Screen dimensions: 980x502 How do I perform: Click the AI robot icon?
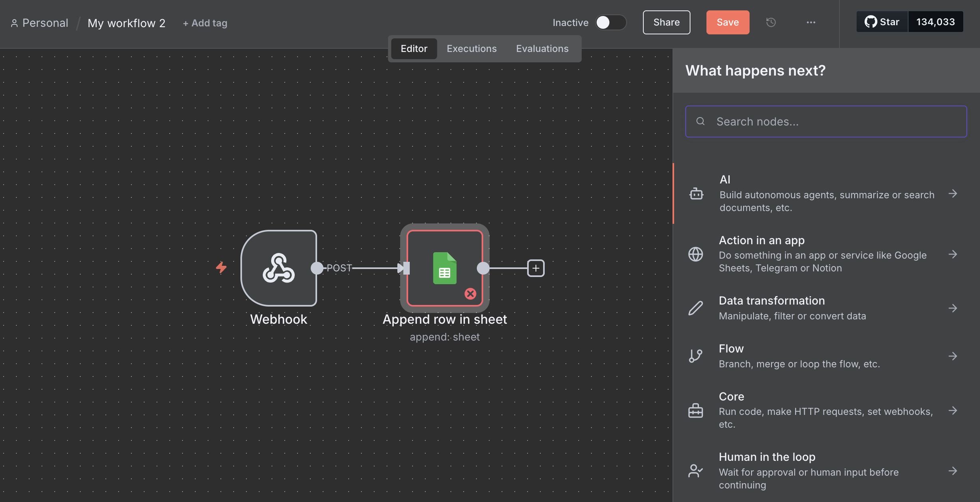[696, 194]
